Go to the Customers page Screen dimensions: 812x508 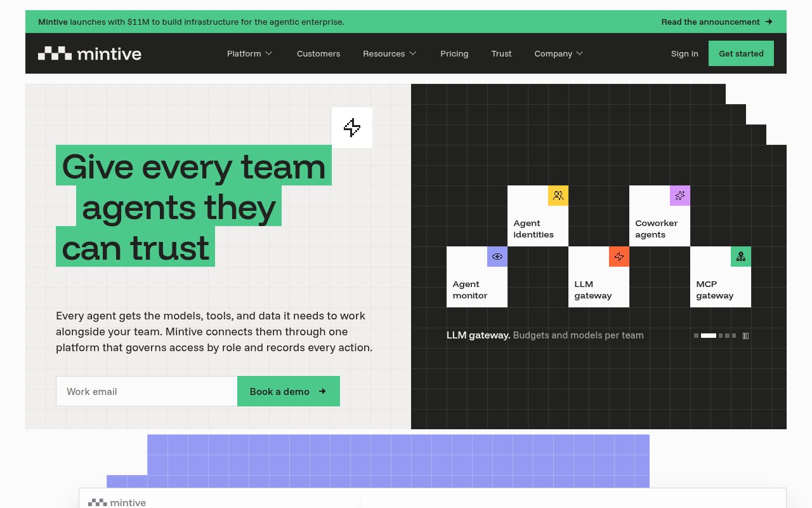click(x=318, y=53)
